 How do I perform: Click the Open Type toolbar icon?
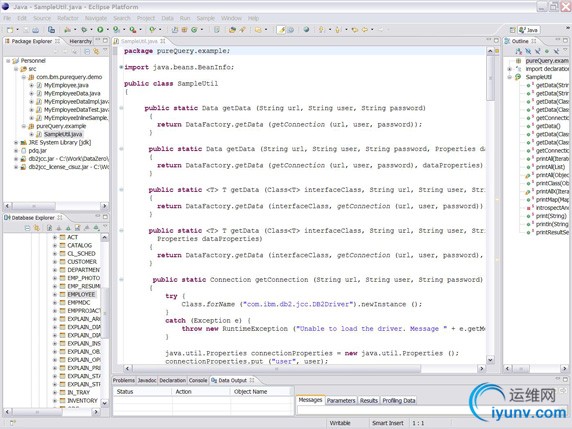pos(232,30)
